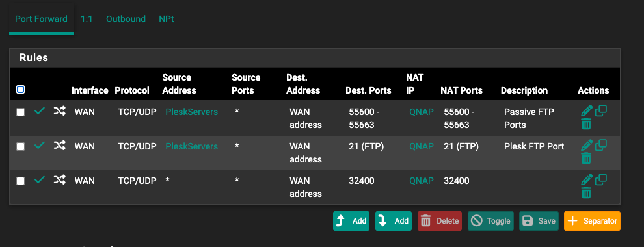Delete the Plesk FTP Port rule via trash icon
The width and height of the screenshot is (644, 247).
pyautogui.click(x=586, y=159)
